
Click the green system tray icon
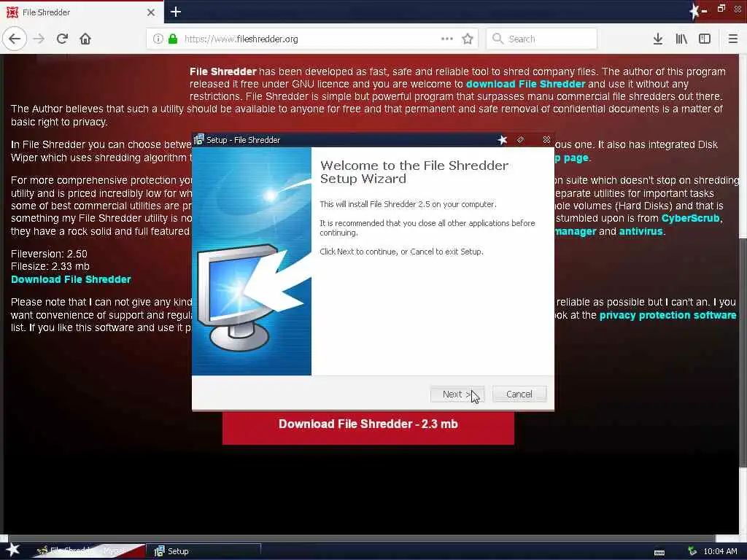[692, 551]
